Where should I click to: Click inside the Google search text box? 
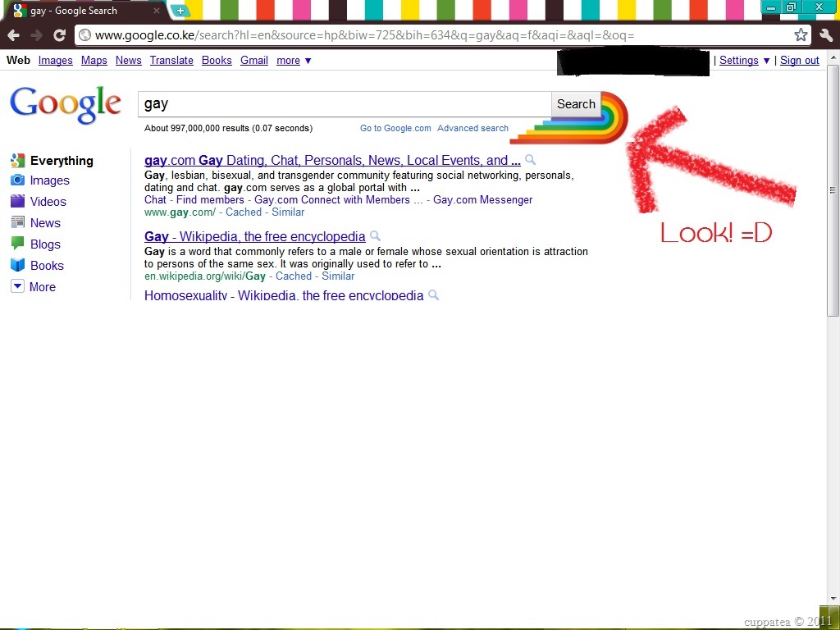pyautogui.click(x=345, y=104)
